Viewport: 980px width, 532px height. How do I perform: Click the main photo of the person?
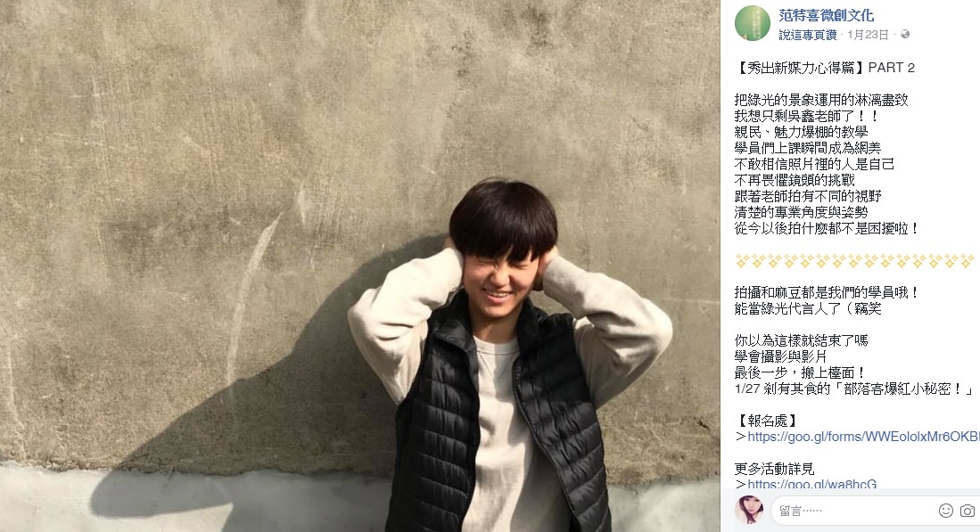(x=360, y=266)
